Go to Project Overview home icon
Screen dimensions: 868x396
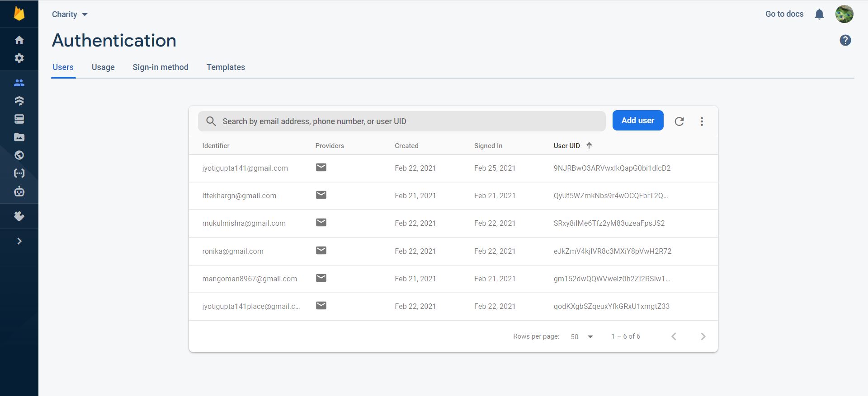pyautogui.click(x=19, y=40)
